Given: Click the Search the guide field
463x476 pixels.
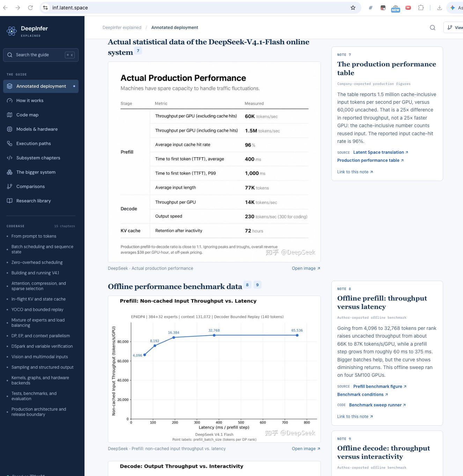Looking at the screenshot, I should pos(41,55).
